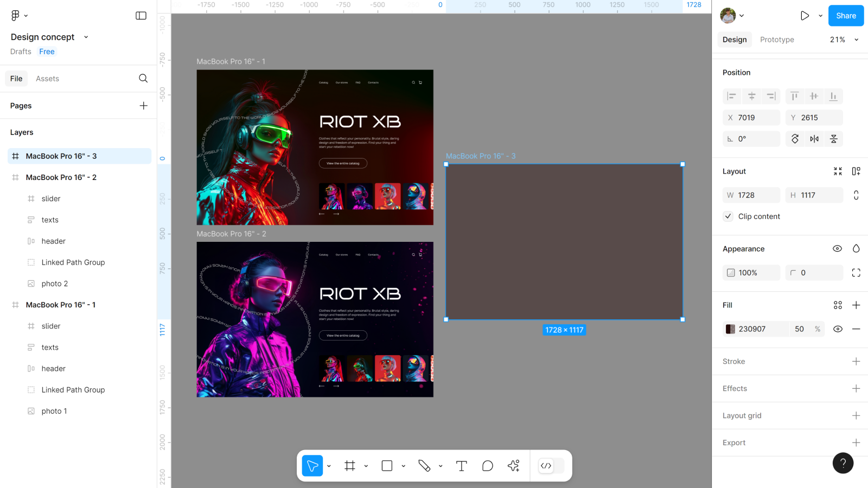Uncheck the Clip content checkbox

(x=728, y=216)
